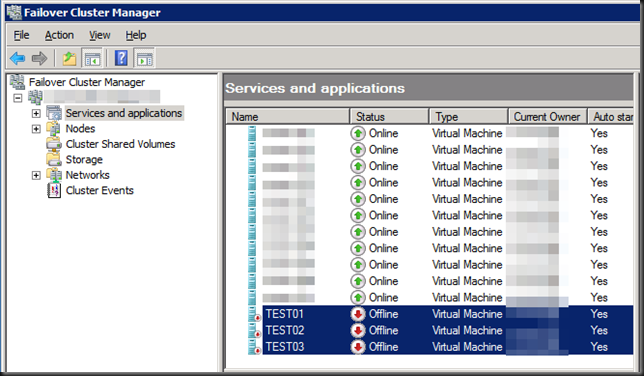Open the File menu
This screenshot has height=376, width=644.
(21, 35)
